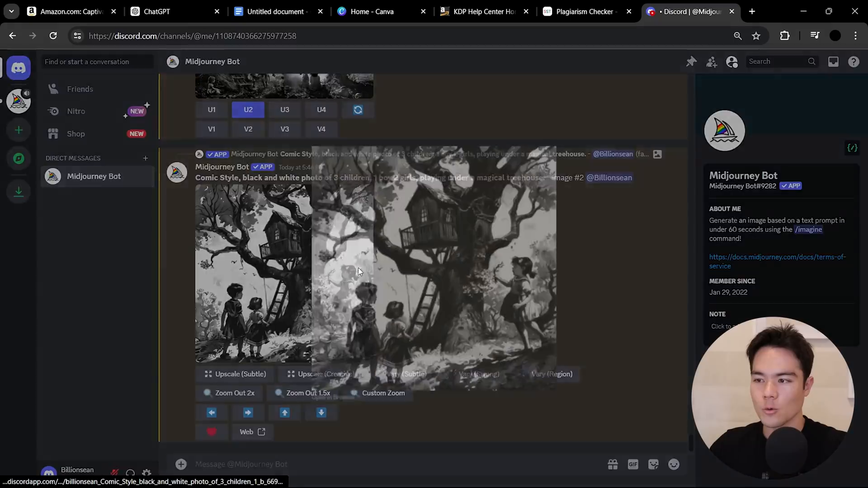Image resolution: width=868 pixels, height=488 pixels.
Task: Click Zoom Out 1.5x button
Action: pyautogui.click(x=302, y=393)
